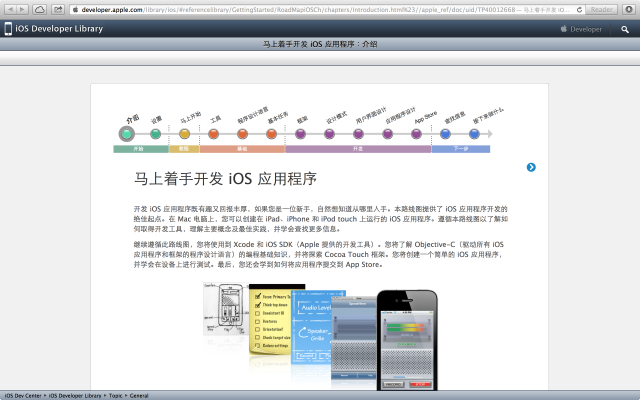The height and width of the screenshot is (400, 640).
Task: Select the 设置 roadmap dot
Action: (x=156, y=133)
